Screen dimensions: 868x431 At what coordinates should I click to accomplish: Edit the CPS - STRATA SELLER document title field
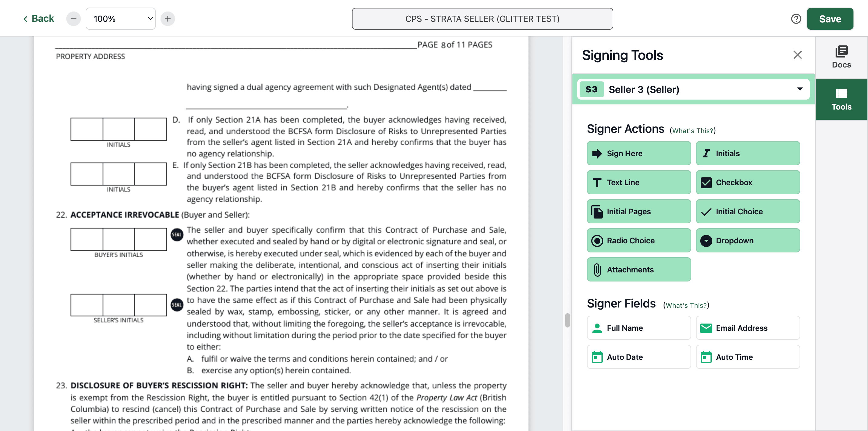click(x=482, y=19)
